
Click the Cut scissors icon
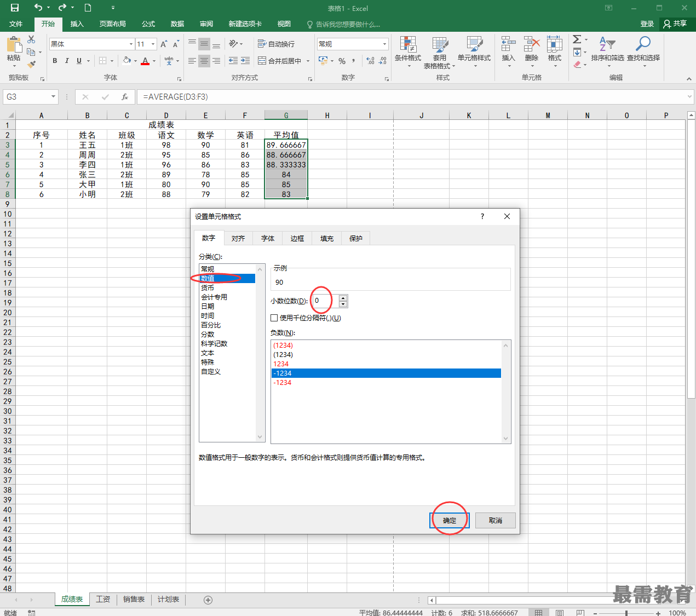31,39
